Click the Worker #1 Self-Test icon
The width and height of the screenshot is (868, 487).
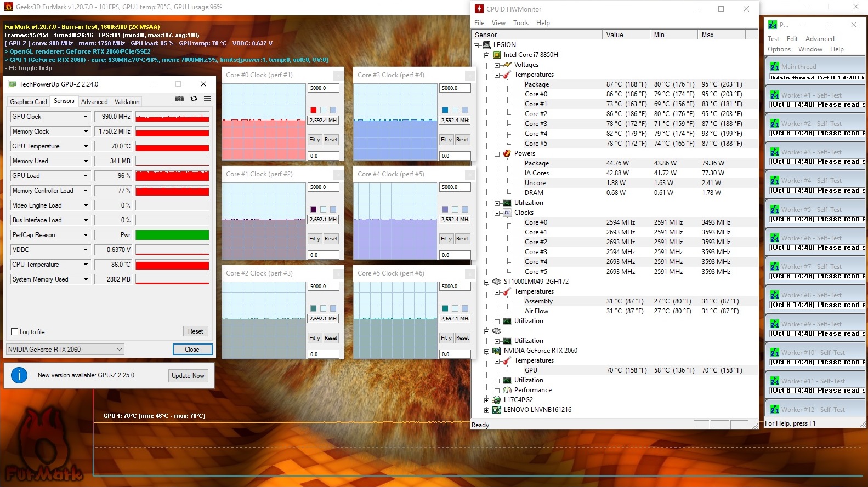coord(774,95)
